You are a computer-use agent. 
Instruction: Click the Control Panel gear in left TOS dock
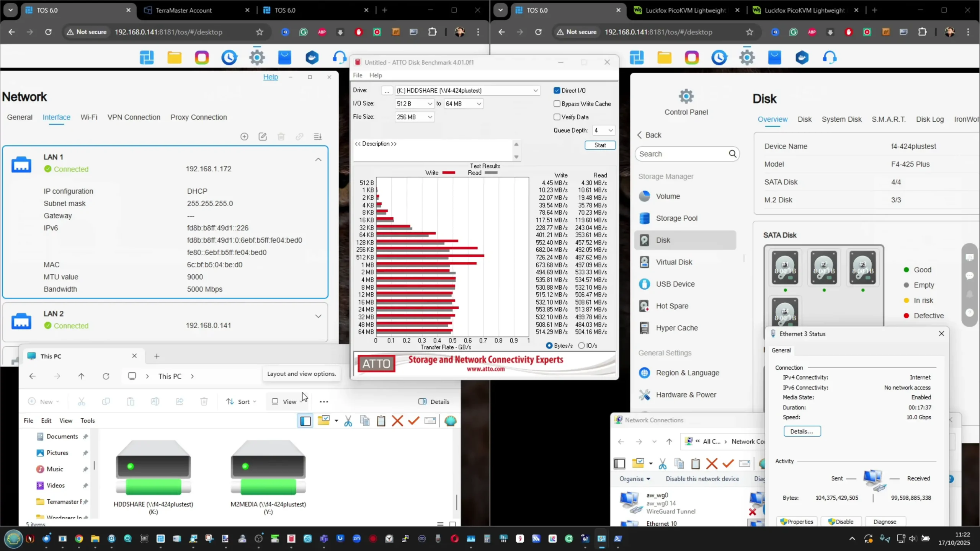257,57
